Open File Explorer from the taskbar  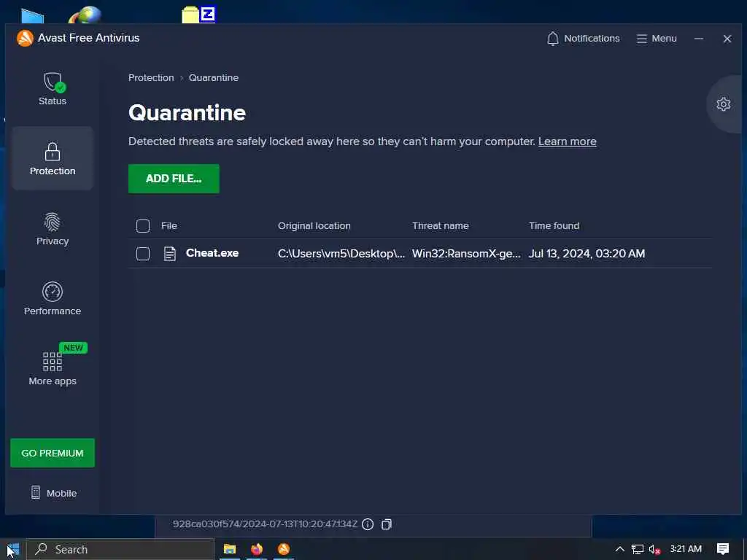pyautogui.click(x=230, y=549)
